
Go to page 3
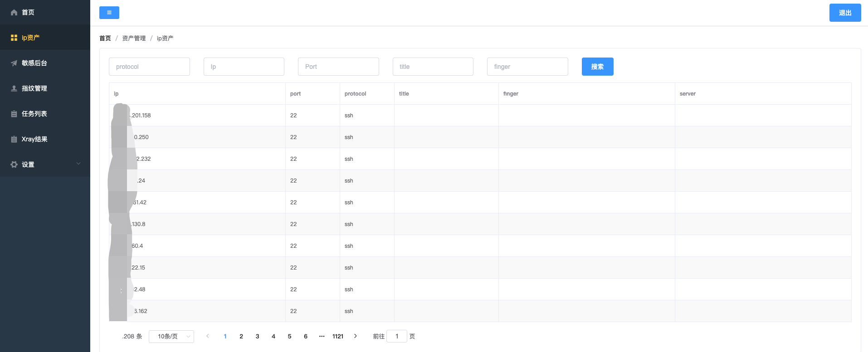257,336
